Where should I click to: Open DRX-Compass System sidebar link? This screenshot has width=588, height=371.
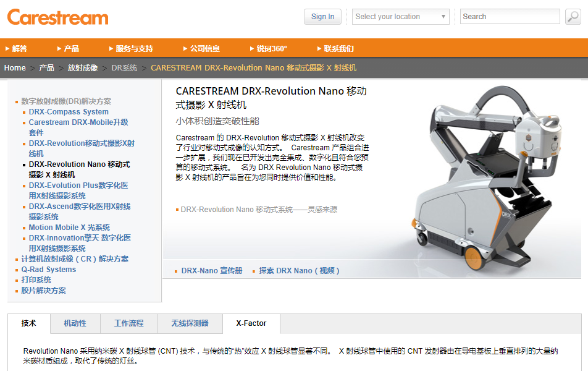point(69,112)
